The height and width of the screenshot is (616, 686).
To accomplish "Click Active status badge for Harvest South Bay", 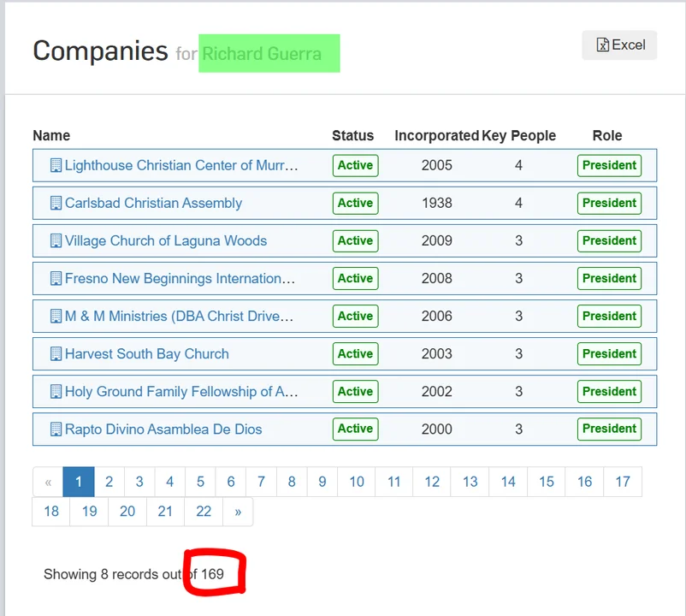I will click(x=355, y=353).
